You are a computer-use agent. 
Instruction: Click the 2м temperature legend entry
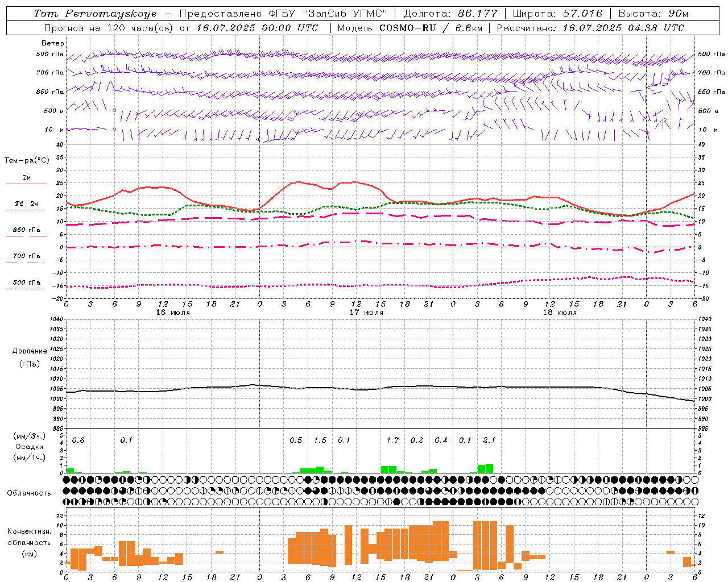(x=27, y=178)
